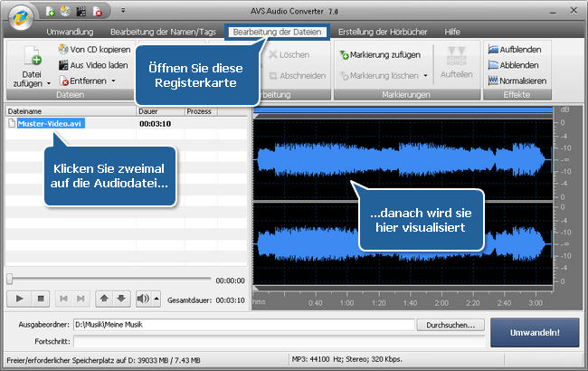The height and width of the screenshot is (371, 588).
Task: Close the AVS Audio Converter window
Action: (574, 11)
